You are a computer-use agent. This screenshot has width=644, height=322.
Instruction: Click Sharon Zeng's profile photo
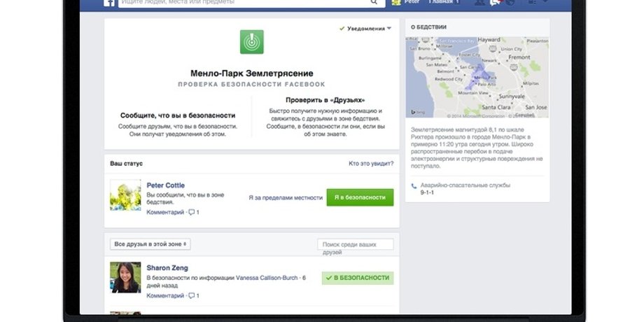click(x=125, y=277)
